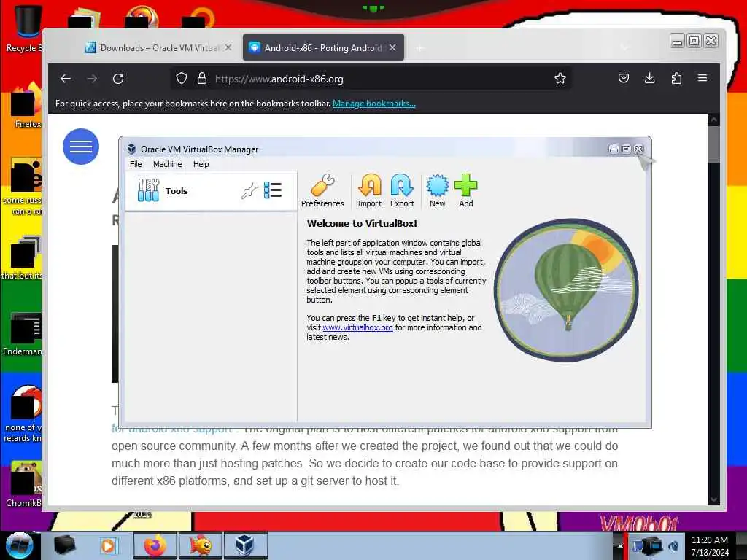The width and height of the screenshot is (747, 560).
Task: Close the Downloads Oracle VM VirtualBox tab
Action: tap(228, 47)
